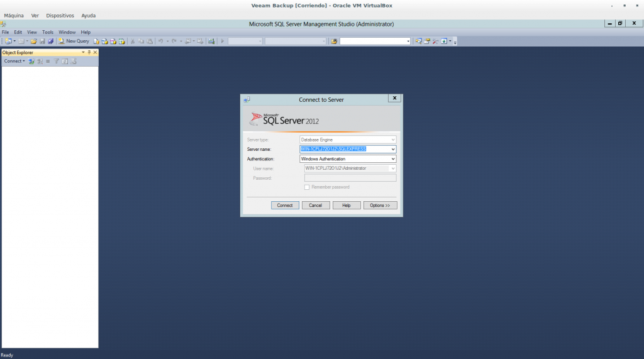The width and height of the screenshot is (644, 359).
Task: Click the Navigate Forward icon
Action: point(200,41)
